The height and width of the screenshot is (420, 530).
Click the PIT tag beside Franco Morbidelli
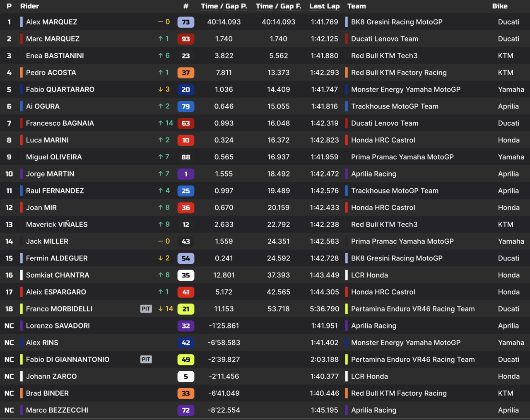tap(146, 309)
